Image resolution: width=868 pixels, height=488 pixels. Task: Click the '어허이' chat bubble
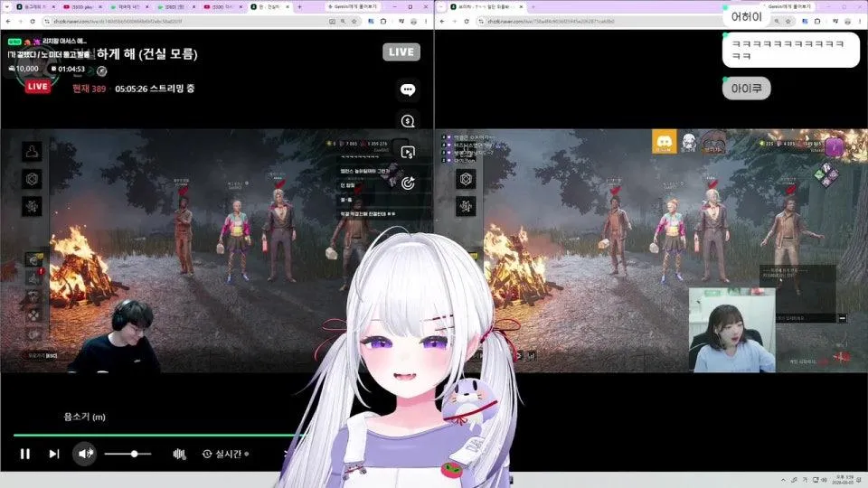point(746,16)
